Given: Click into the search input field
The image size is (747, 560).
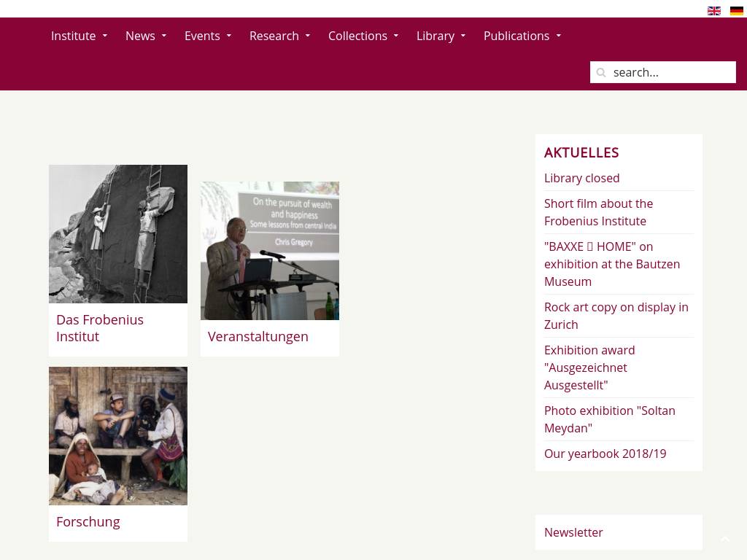Looking at the screenshot, I should pyautogui.click(x=662, y=72).
